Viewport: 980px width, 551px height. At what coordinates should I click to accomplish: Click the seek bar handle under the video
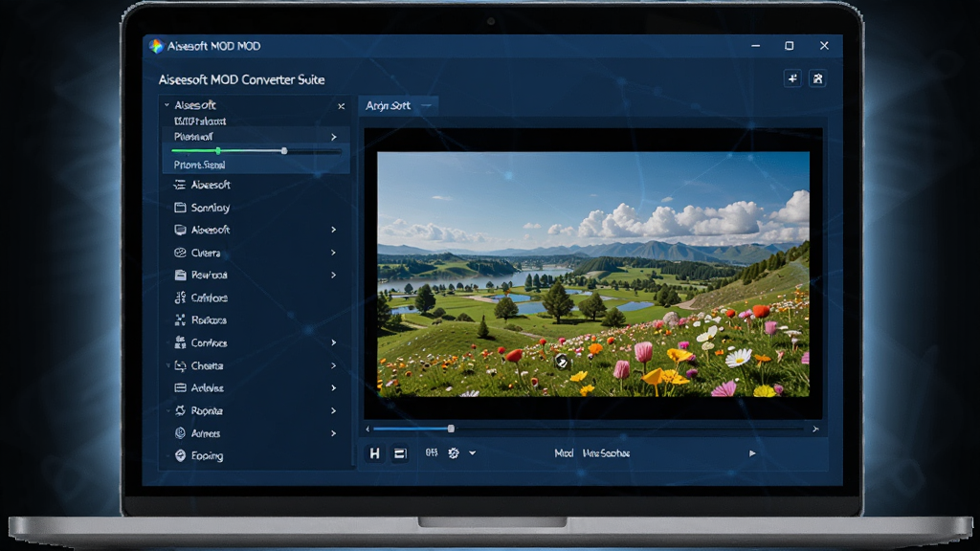[451, 429]
